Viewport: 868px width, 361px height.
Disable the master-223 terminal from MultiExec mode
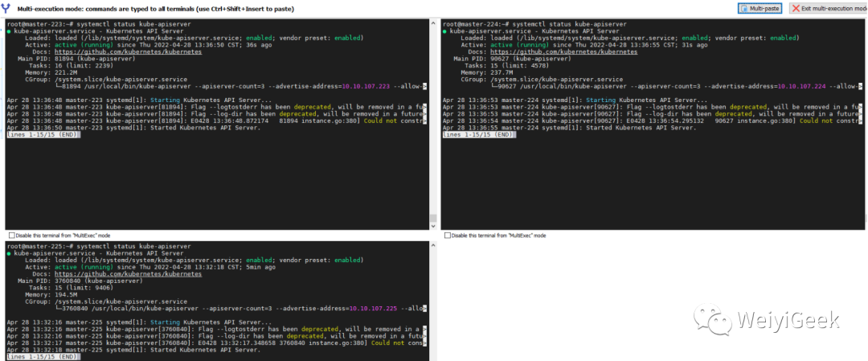(x=11, y=236)
